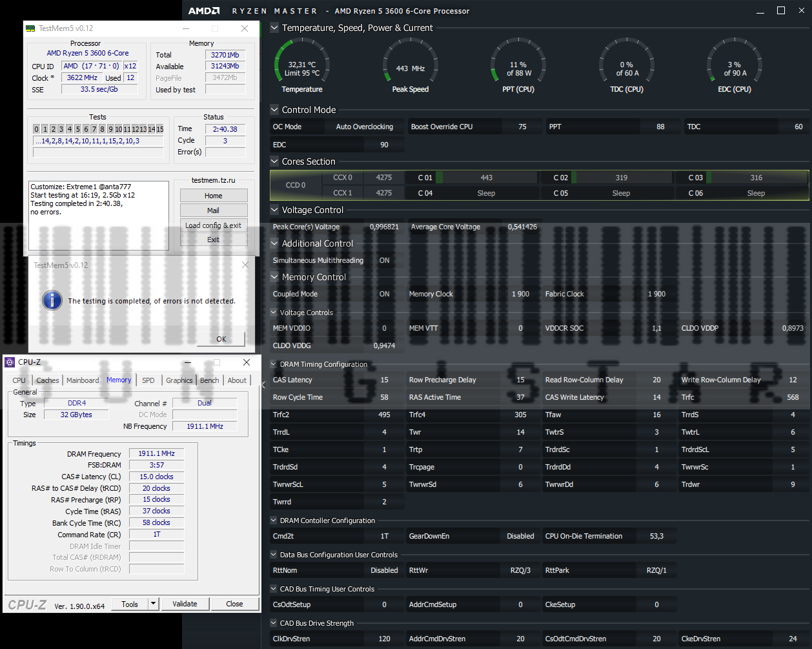Click the DRAM Frequency field in CPU-Z
The image size is (812, 649).
156,453
